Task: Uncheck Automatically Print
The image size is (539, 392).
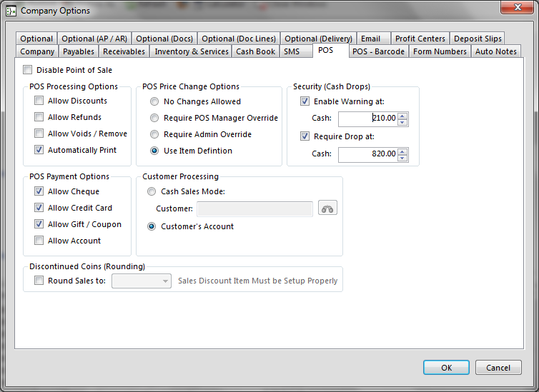Action: coord(39,150)
